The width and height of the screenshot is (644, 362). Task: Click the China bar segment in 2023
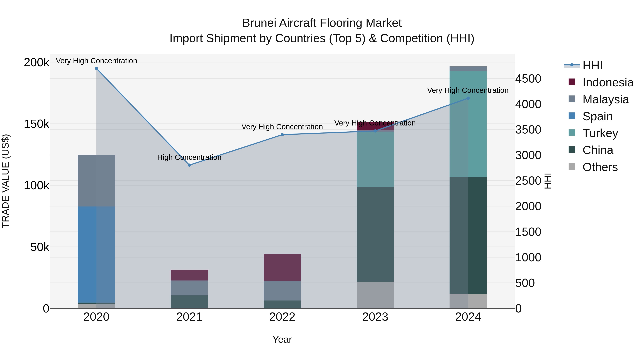point(375,234)
